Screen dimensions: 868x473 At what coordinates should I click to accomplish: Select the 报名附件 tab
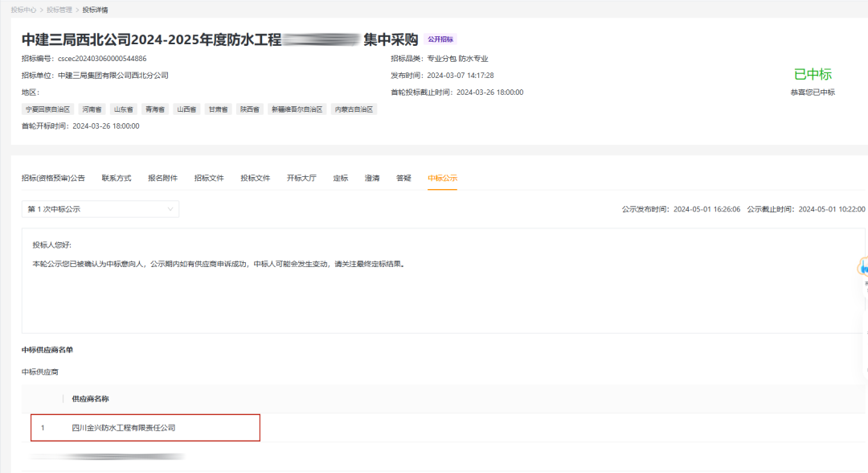(x=162, y=178)
